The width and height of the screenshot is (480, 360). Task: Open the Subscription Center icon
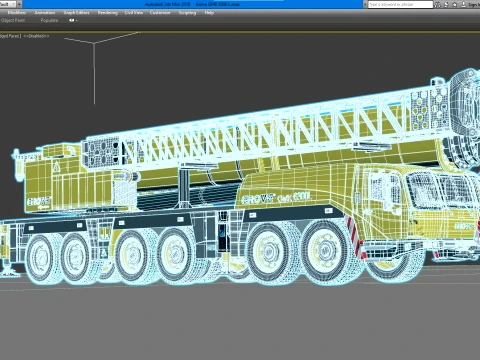tap(446, 5)
